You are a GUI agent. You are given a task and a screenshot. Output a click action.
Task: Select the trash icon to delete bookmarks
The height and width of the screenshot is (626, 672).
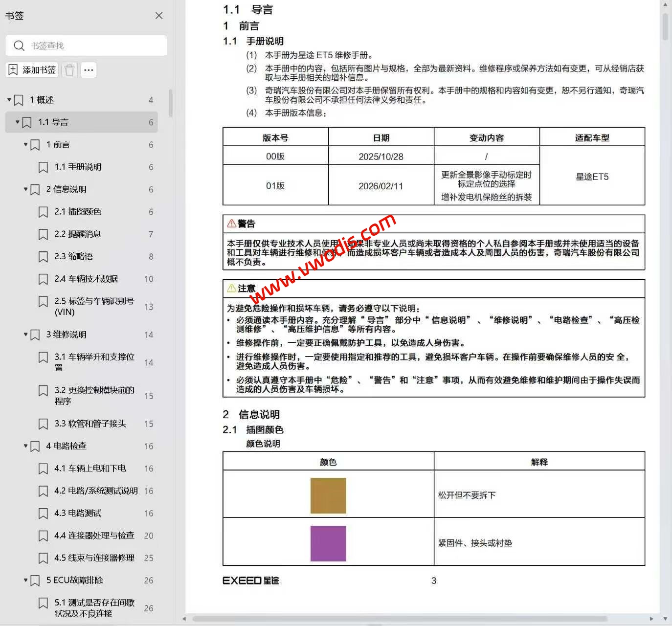(69, 70)
